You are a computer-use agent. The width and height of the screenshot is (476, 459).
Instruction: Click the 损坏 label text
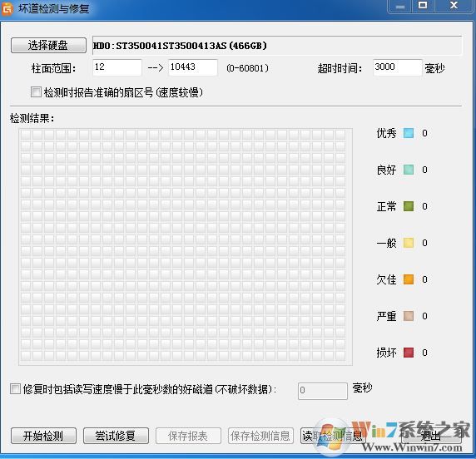386,353
